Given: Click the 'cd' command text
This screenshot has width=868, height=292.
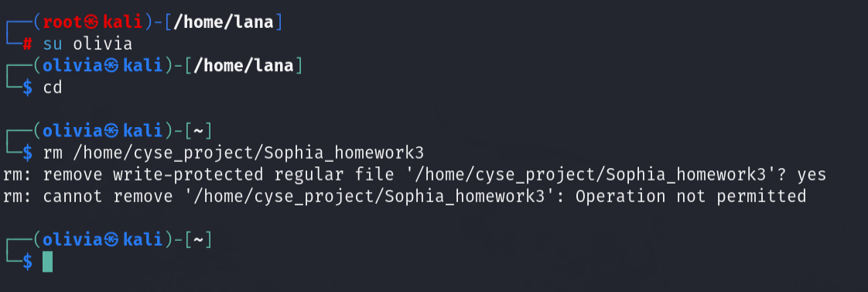Looking at the screenshot, I should (x=53, y=88).
